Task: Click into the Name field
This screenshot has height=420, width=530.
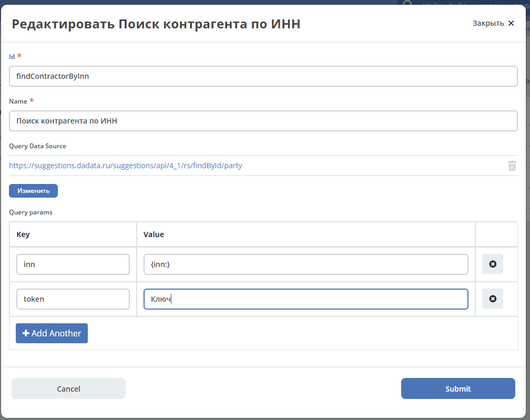Action: point(263,121)
